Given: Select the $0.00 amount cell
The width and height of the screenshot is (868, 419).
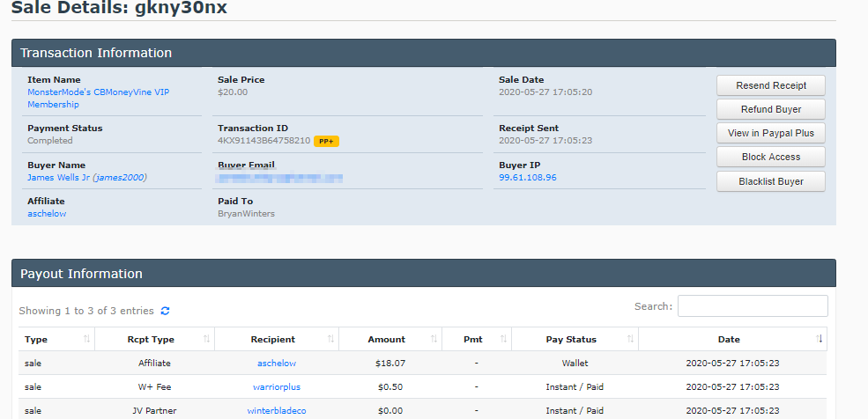Looking at the screenshot, I should click(390, 411).
